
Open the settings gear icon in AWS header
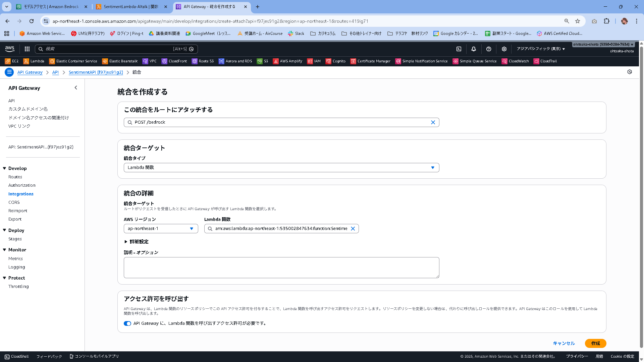pyautogui.click(x=504, y=49)
